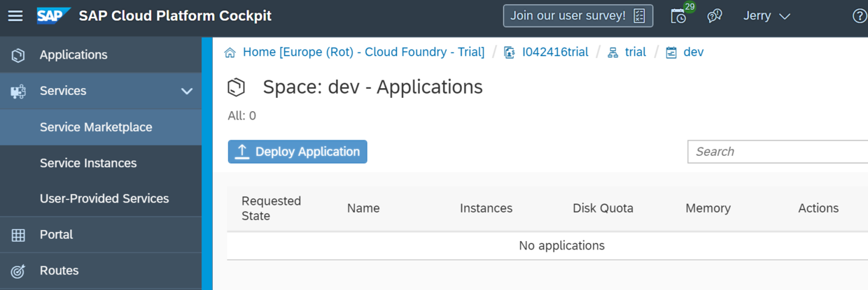The height and width of the screenshot is (290, 868).
Task: Click the Routes target icon
Action: point(19,270)
